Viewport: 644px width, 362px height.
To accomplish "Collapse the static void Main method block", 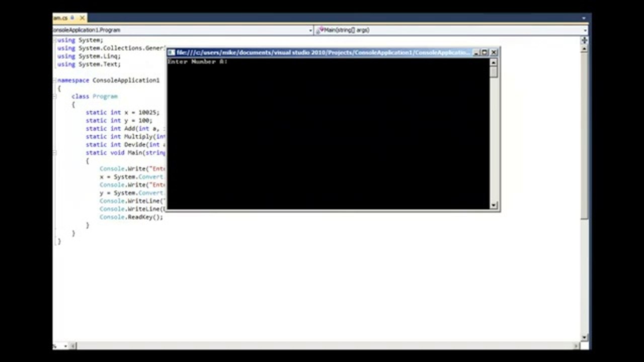I will click(55, 153).
